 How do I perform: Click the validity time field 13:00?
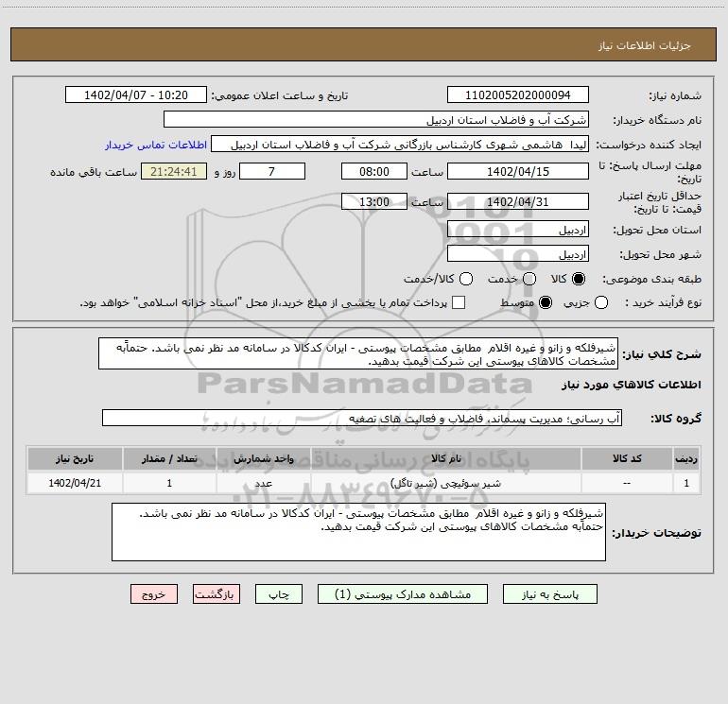(x=374, y=201)
